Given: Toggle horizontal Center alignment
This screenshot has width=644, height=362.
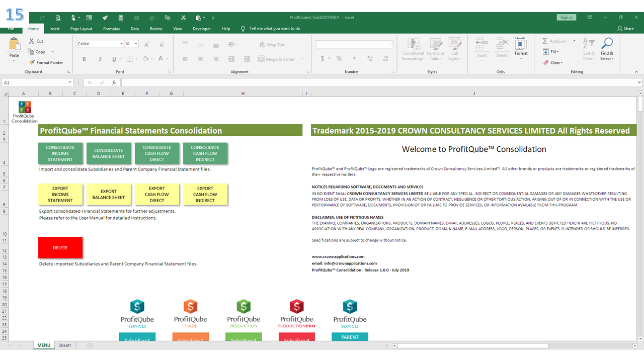Looking at the screenshot, I should pos(200,59).
